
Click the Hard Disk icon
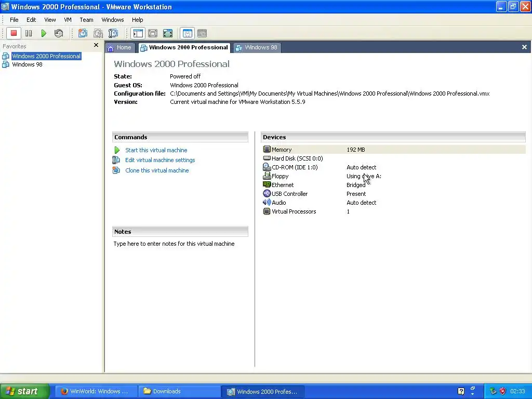click(x=267, y=158)
